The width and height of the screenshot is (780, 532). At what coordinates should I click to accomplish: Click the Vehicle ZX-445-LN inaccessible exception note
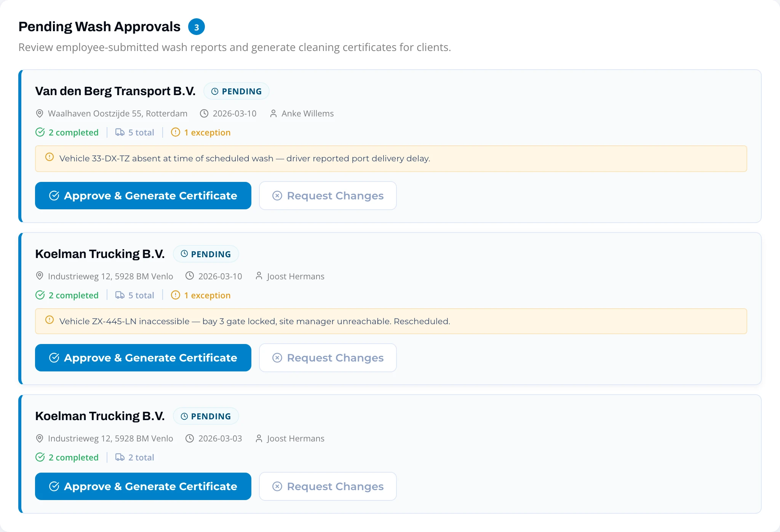[391, 321]
